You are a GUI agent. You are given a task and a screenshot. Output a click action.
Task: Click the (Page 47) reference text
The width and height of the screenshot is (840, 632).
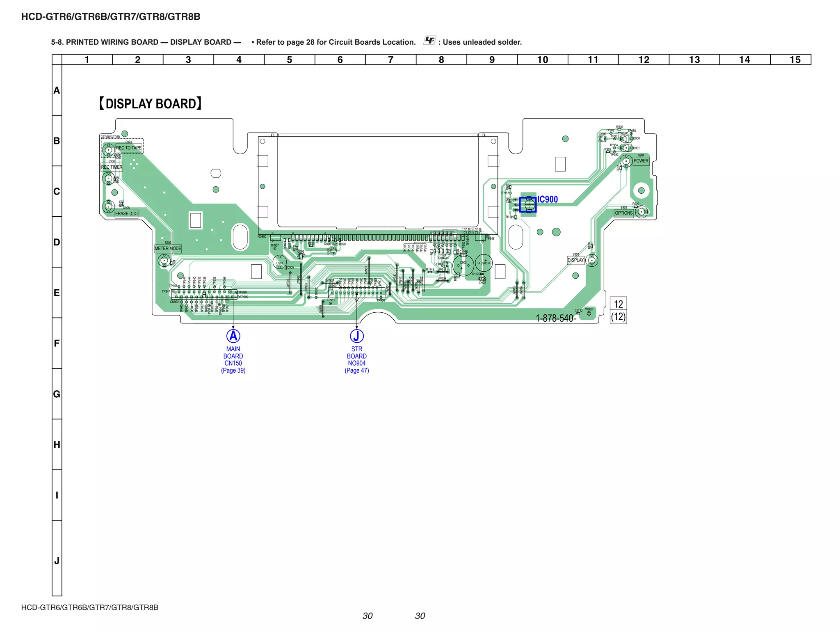[356, 370]
